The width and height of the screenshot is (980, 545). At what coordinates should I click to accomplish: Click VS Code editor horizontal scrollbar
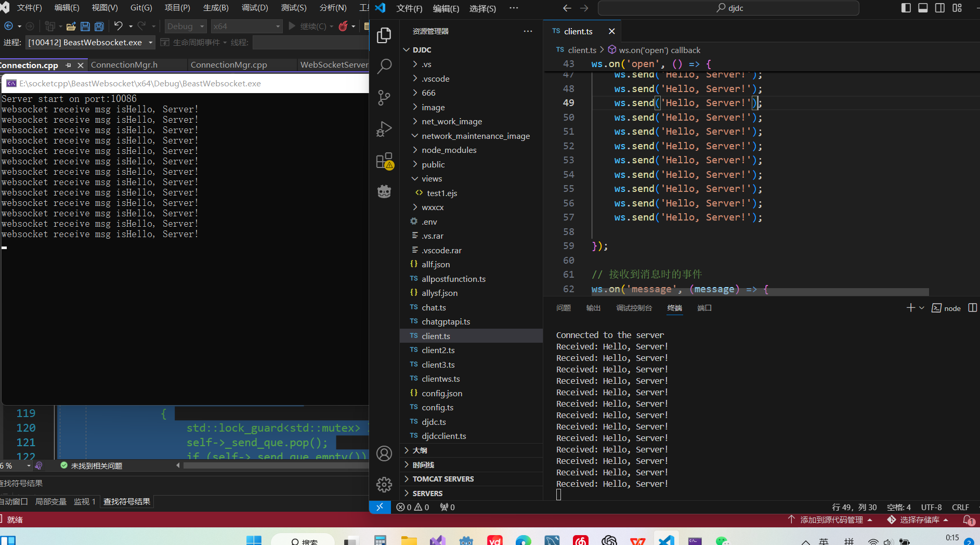760,292
